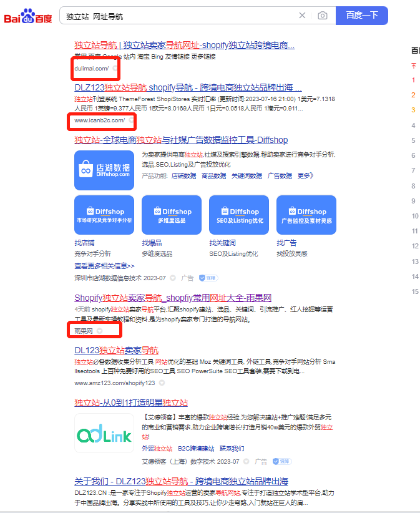The width and height of the screenshot is (420, 513).
Task: Click the 百度一下 search button
Action: click(362, 16)
